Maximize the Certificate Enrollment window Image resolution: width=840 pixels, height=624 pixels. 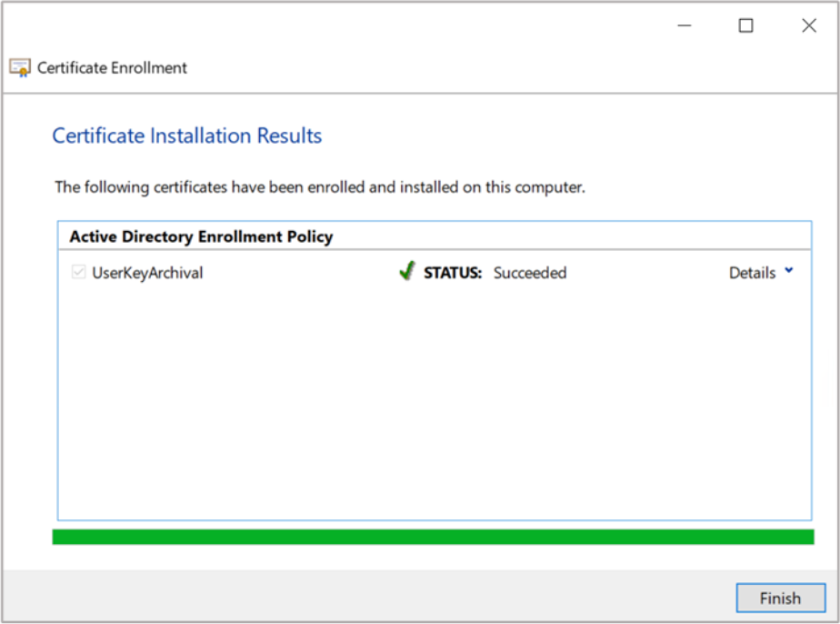click(x=745, y=25)
